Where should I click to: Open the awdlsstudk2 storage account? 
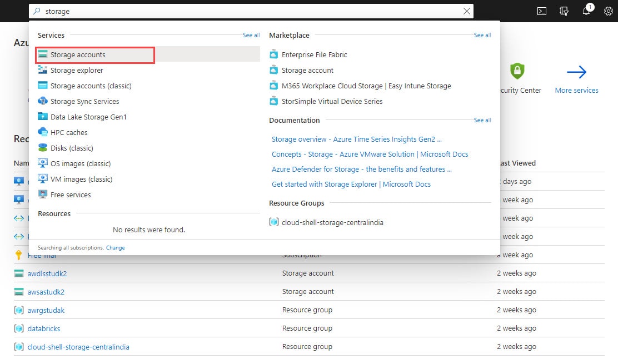47,273
